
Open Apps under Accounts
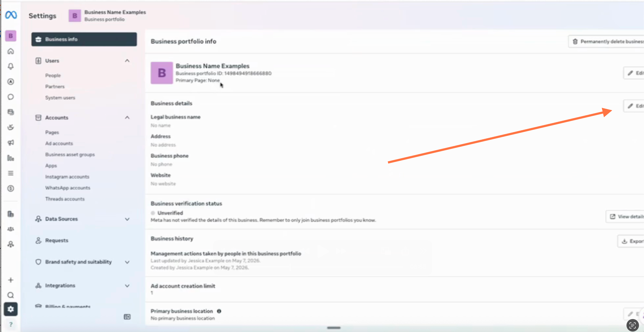[x=51, y=166]
